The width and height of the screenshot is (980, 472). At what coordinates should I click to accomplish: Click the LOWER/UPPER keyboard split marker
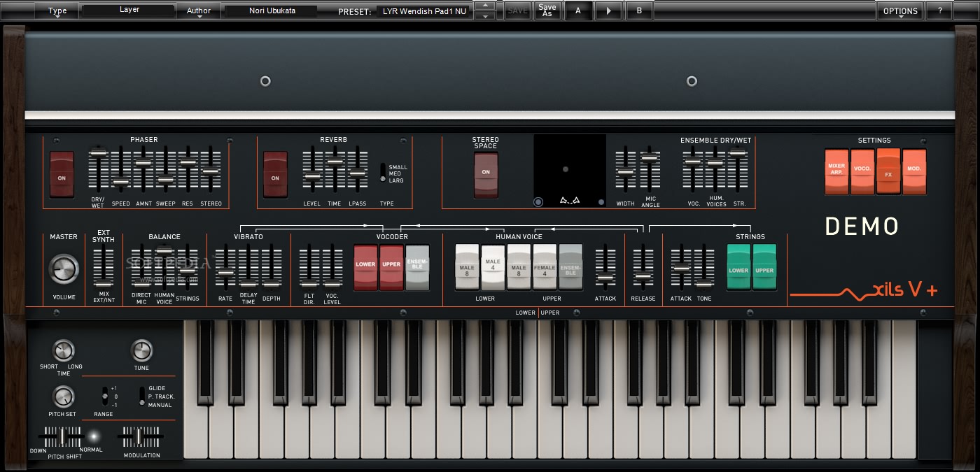pos(538,313)
